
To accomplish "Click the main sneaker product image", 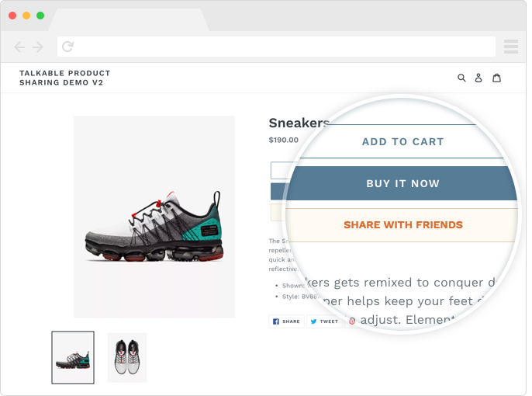I will click(x=154, y=217).
